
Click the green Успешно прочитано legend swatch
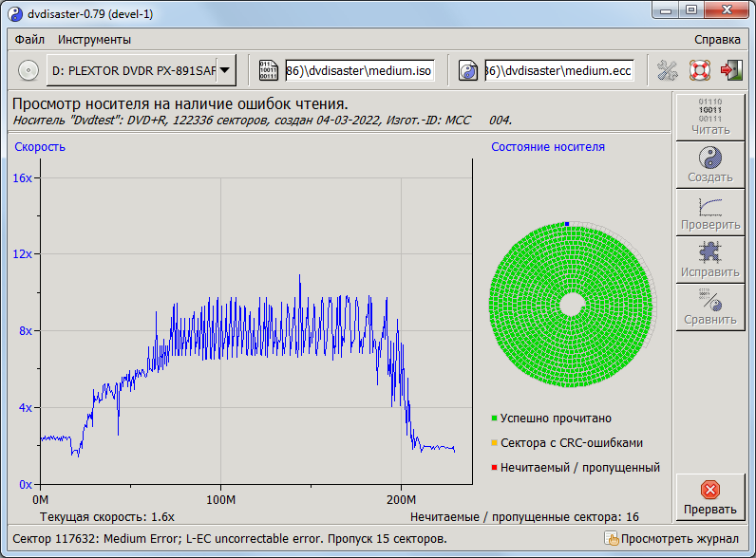[x=495, y=418]
